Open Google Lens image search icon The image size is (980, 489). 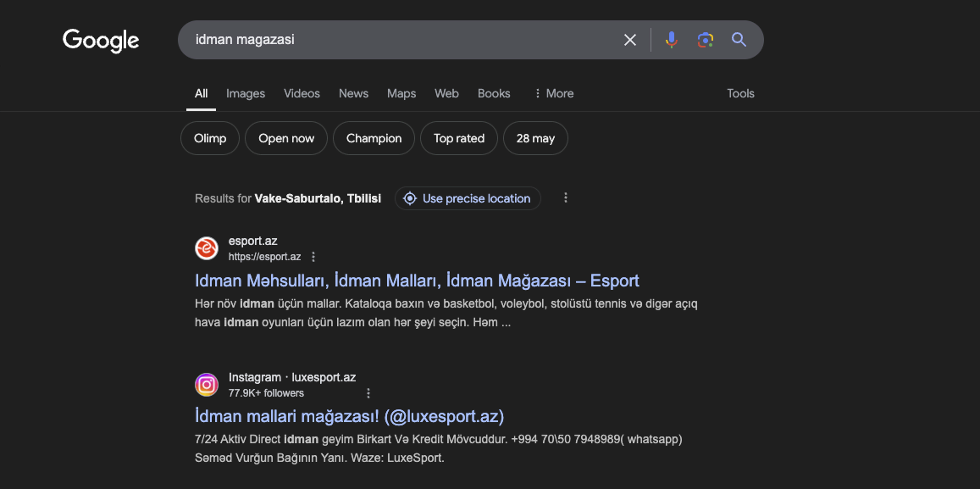tap(705, 40)
